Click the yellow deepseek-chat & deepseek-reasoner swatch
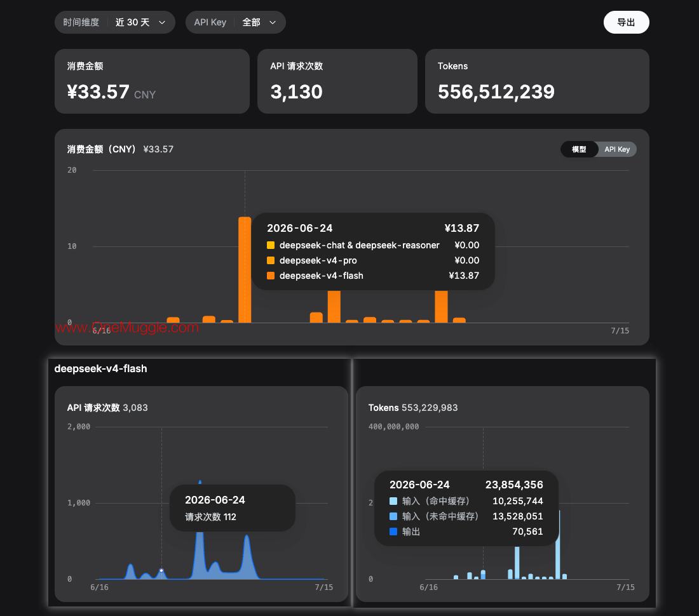The width and height of the screenshot is (699, 616). coord(271,245)
